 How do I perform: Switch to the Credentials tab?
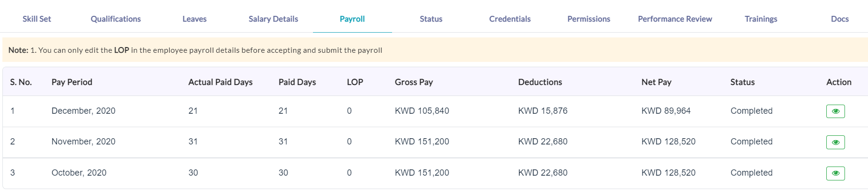click(x=510, y=19)
